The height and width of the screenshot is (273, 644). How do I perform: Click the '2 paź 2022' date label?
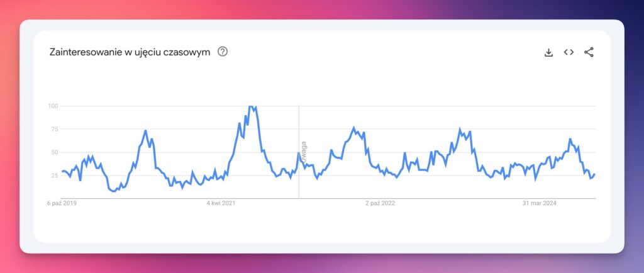pos(380,203)
